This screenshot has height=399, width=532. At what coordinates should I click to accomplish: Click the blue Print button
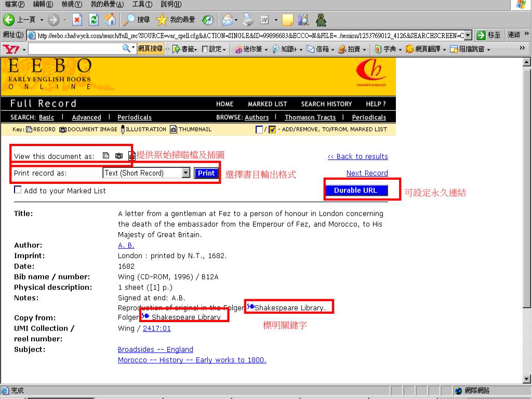pyautogui.click(x=206, y=173)
